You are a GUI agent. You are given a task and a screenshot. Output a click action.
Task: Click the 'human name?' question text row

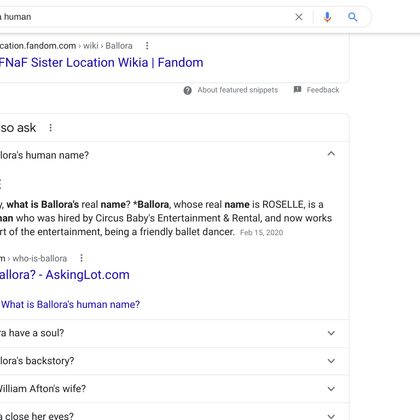pyautogui.click(x=174, y=155)
